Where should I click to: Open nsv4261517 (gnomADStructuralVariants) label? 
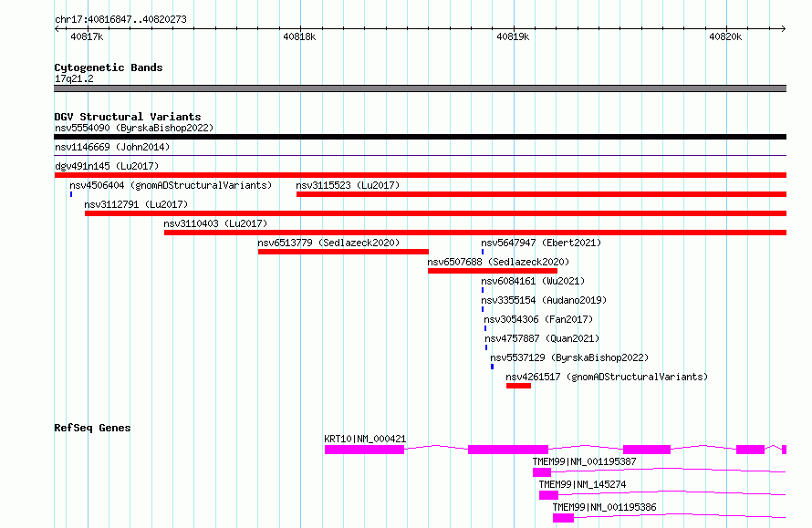click(607, 377)
